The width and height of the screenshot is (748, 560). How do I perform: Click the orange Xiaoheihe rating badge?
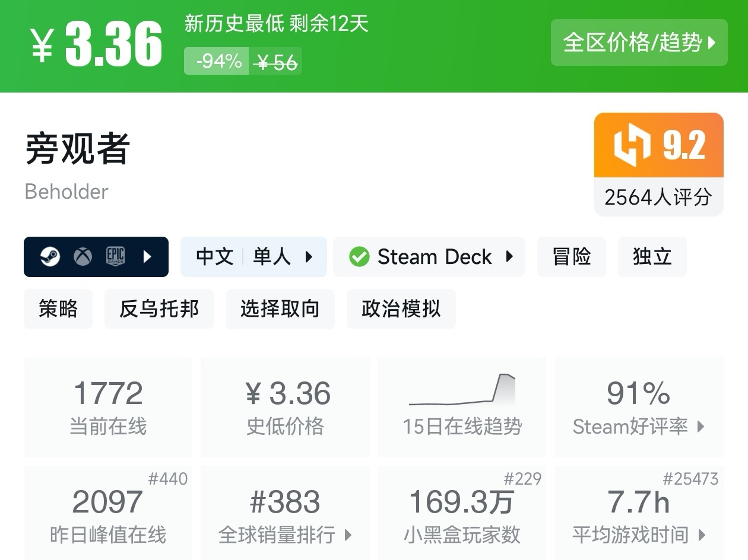pyautogui.click(x=658, y=145)
